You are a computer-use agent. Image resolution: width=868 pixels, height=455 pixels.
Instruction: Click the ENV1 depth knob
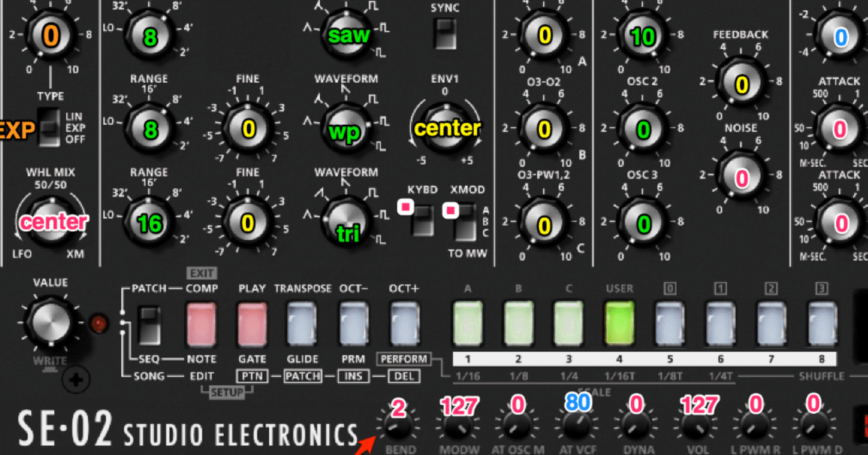pos(446,128)
